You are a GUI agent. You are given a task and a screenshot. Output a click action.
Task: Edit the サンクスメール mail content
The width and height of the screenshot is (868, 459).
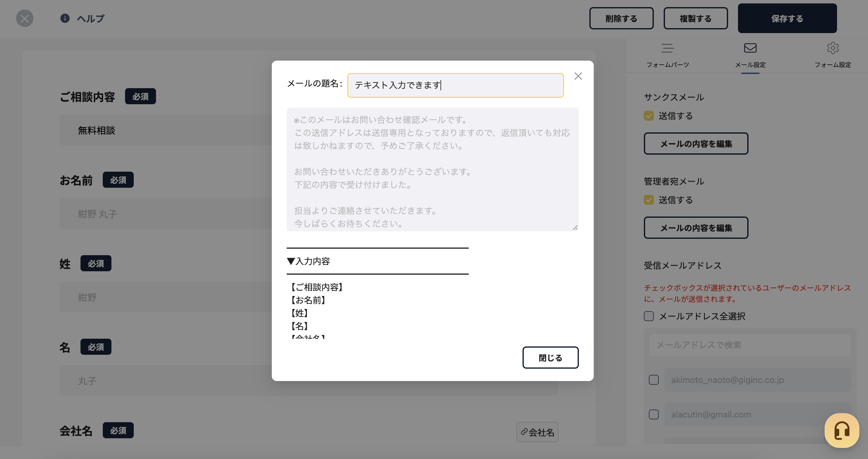point(696,144)
